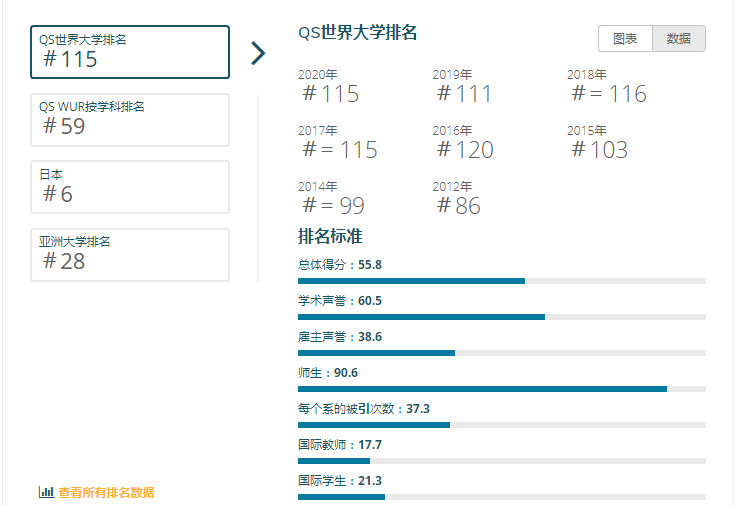Click the 师生 90.6 score bar

click(x=501, y=388)
